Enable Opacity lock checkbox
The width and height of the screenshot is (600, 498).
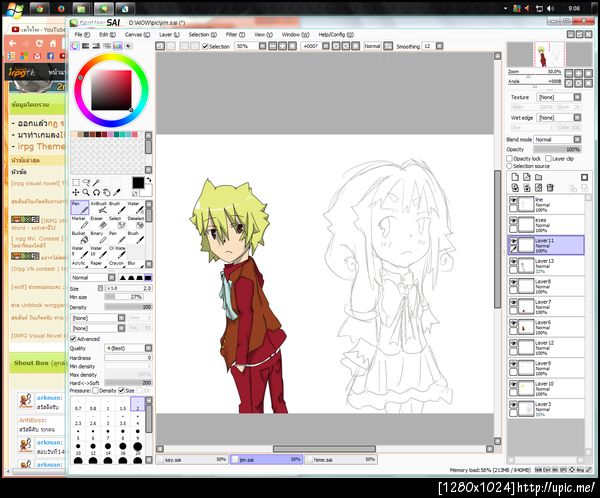coord(509,158)
